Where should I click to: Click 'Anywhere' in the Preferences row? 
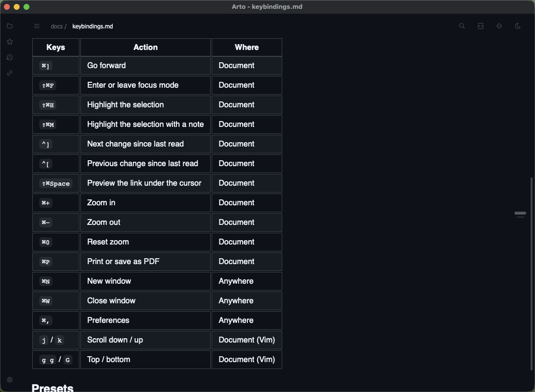tap(236, 320)
